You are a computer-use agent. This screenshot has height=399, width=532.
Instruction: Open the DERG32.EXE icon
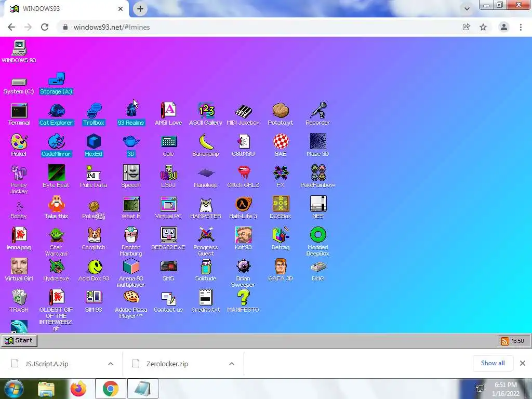168,235
